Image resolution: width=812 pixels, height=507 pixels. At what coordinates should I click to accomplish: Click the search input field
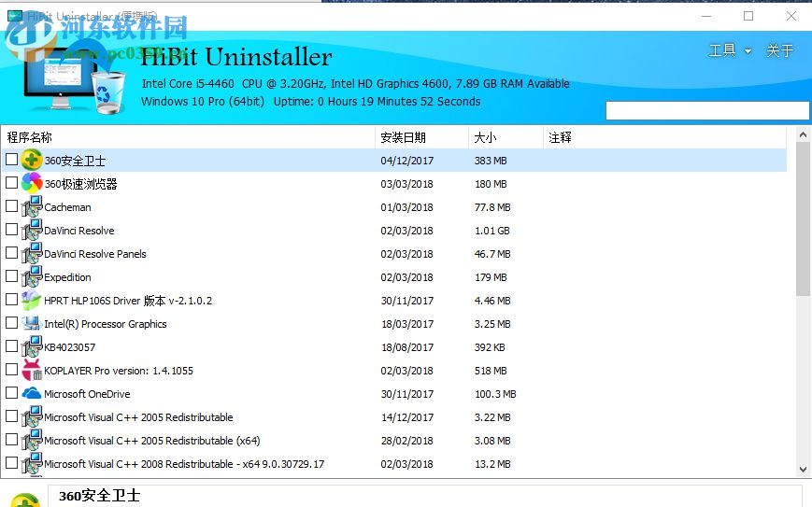[707, 110]
